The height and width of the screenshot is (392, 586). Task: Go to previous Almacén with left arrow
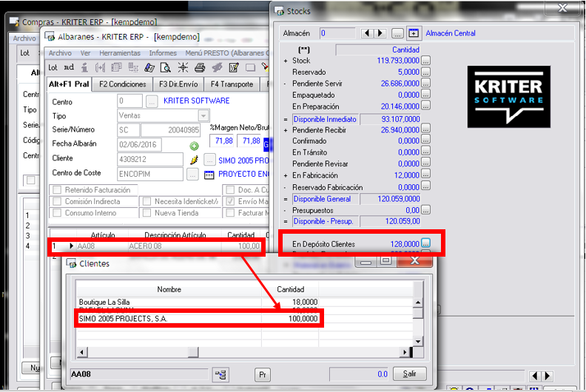(x=367, y=33)
